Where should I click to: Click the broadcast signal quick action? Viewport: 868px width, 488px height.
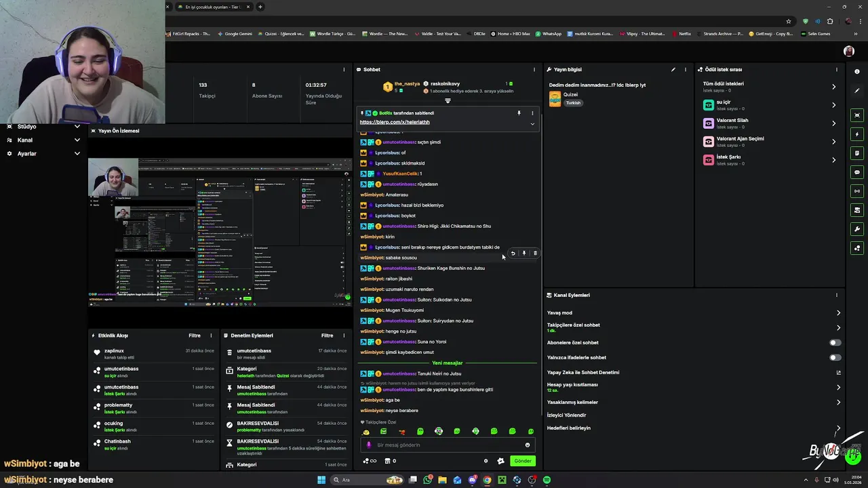click(x=857, y=191)
